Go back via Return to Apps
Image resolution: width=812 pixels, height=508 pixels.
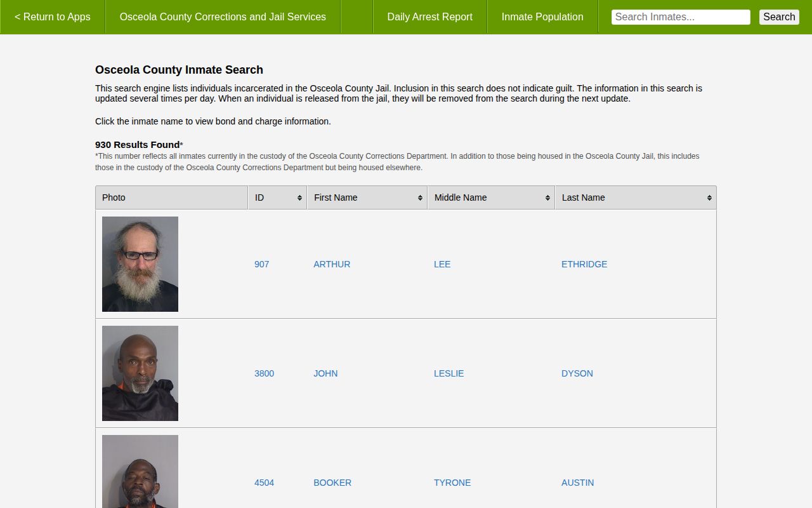(53, 17)
